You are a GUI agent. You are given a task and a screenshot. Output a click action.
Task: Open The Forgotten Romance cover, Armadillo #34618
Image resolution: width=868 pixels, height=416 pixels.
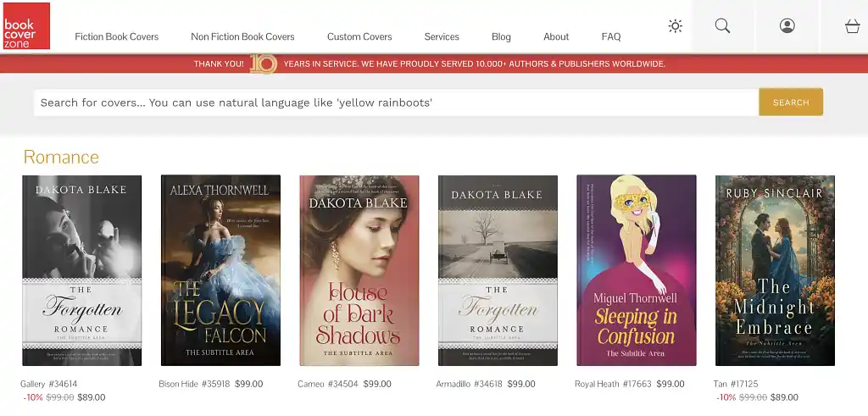click(498, 270)
